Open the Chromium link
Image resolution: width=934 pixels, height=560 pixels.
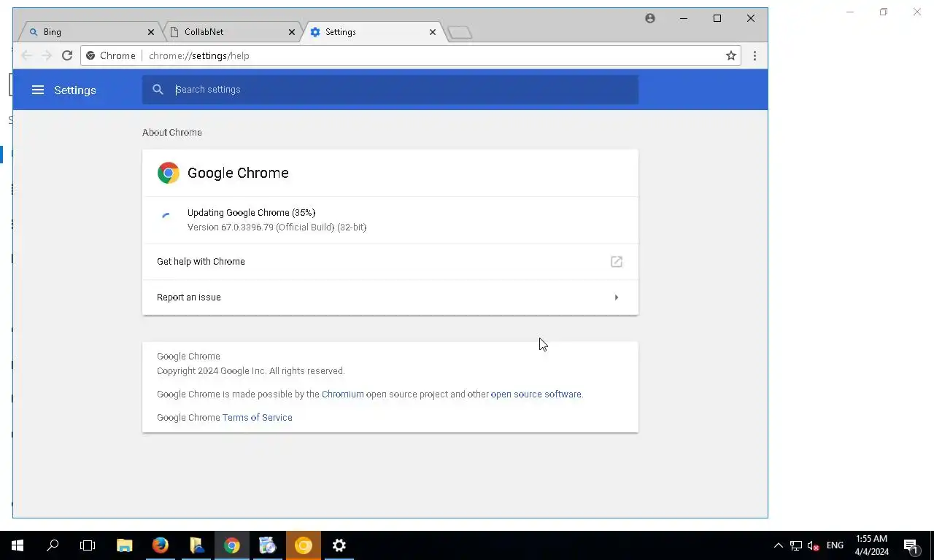coord(342,394)
